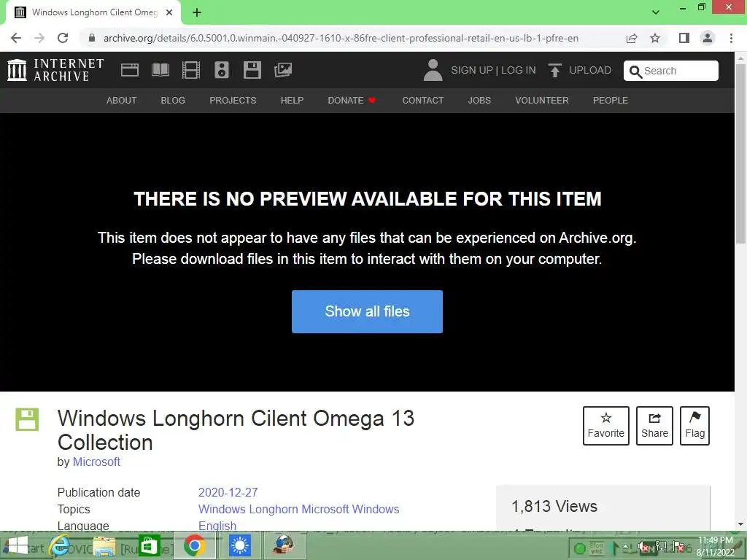Share this page via the address bar icon
The image size is (747, 560).
[632, 38]
